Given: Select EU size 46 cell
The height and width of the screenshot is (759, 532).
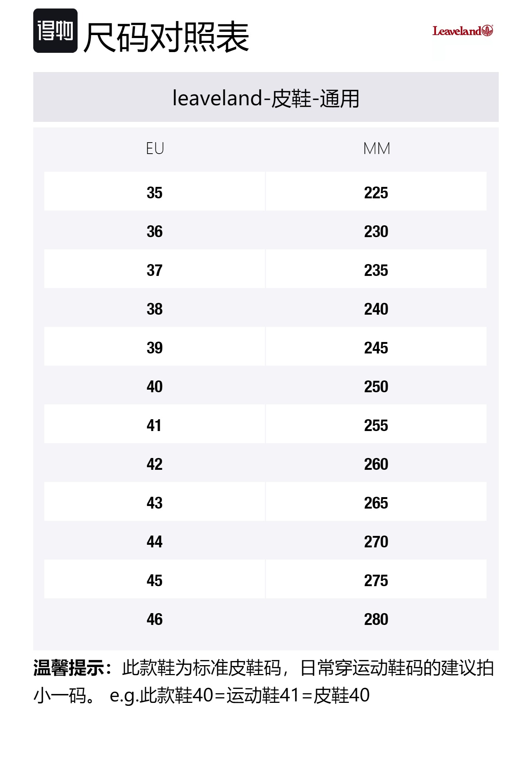Looking at the screenshot, I should point(154,619).
